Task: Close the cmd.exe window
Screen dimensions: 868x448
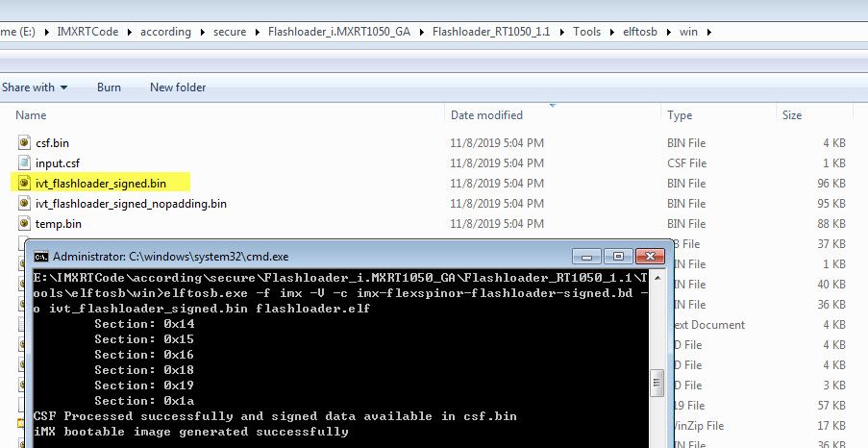Action: 650,257
